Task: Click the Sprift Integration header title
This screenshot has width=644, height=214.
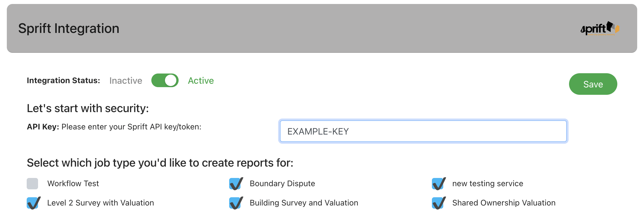Action: point(69,28)
